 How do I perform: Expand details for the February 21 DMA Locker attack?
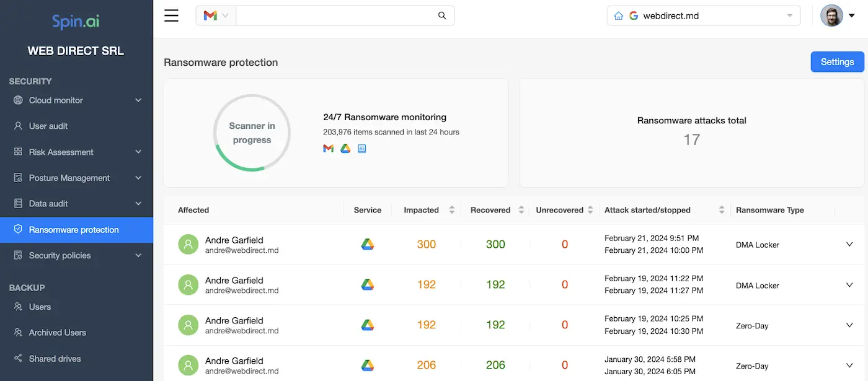849,244
